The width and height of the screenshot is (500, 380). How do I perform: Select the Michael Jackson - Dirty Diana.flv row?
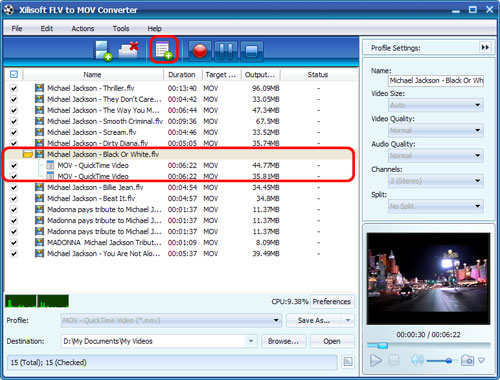pyautogui.click(x=180, y=143)
